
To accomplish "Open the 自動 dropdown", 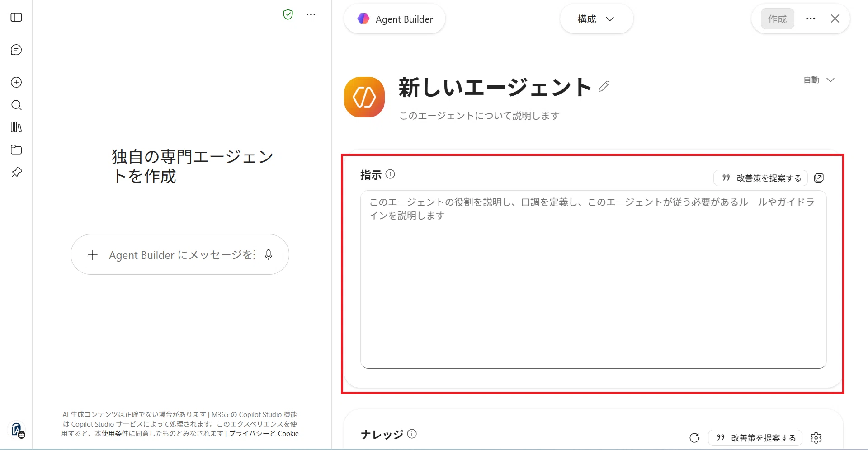I will pyautogui.click(x=819, y=80).
